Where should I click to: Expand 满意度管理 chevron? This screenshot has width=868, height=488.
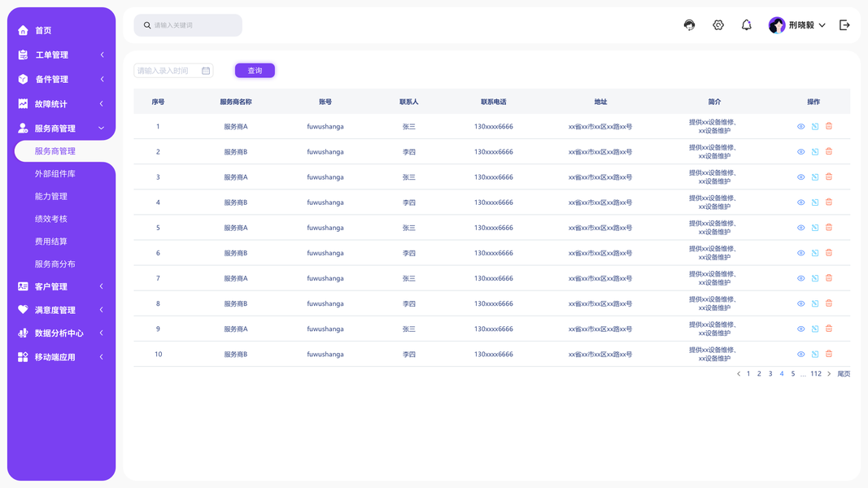coord(102,310)
